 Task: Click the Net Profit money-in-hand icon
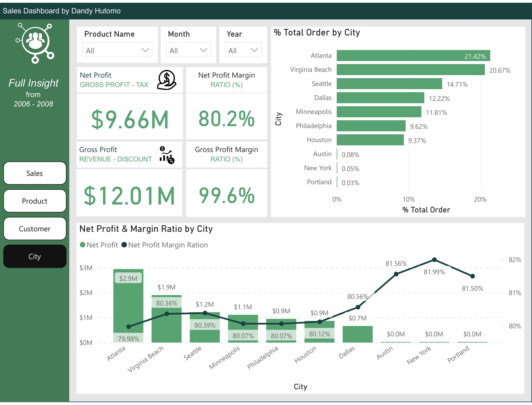coord(166,80)
